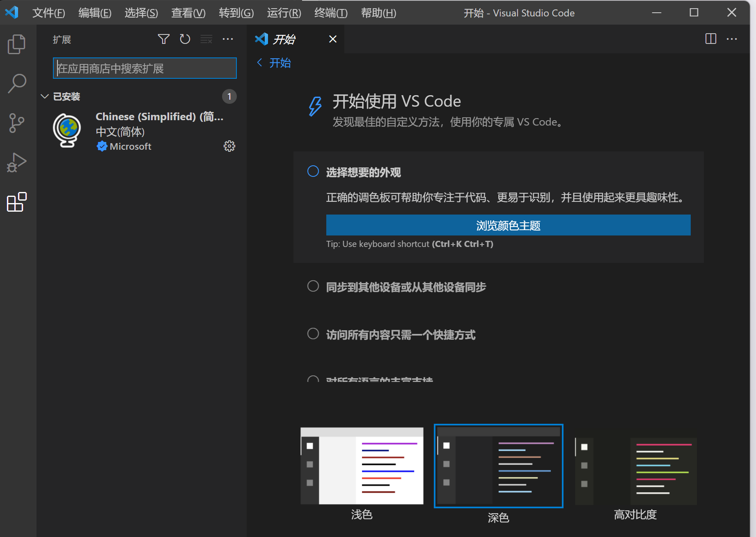Select the Run and Debug icon

(16, 162)
